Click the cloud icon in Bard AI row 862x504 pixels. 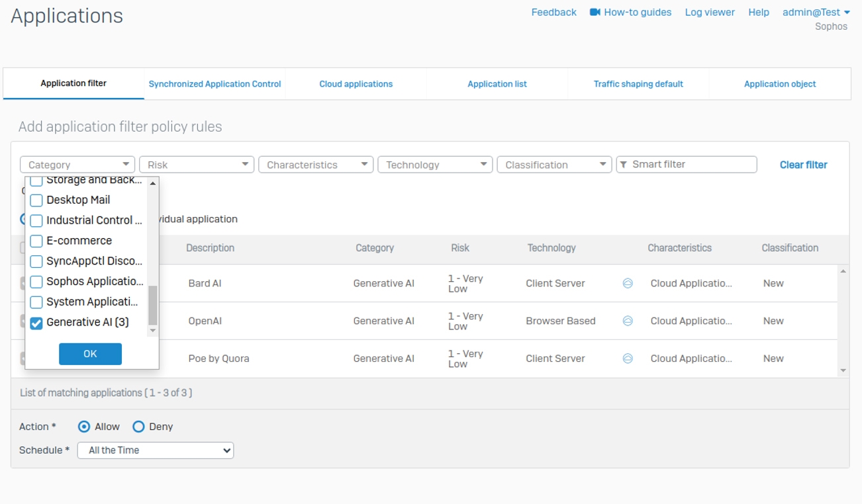coord(628,283)
